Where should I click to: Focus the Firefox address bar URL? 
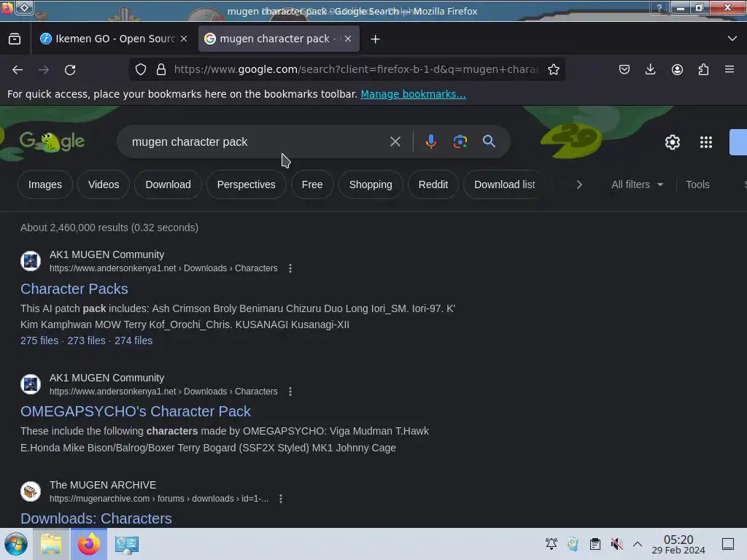[x=356, y=69]
